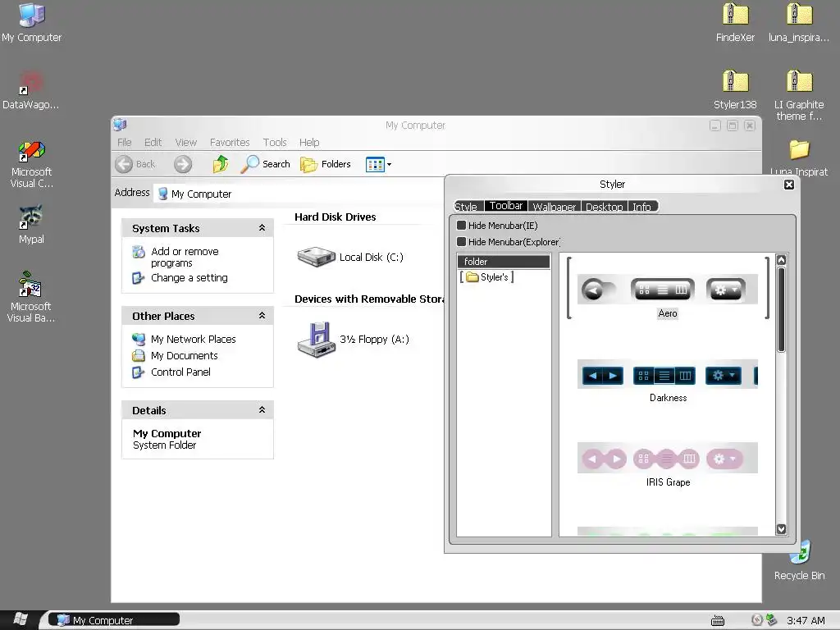
Task: Click the My Computer window title icon
Action: click(120, 125)
